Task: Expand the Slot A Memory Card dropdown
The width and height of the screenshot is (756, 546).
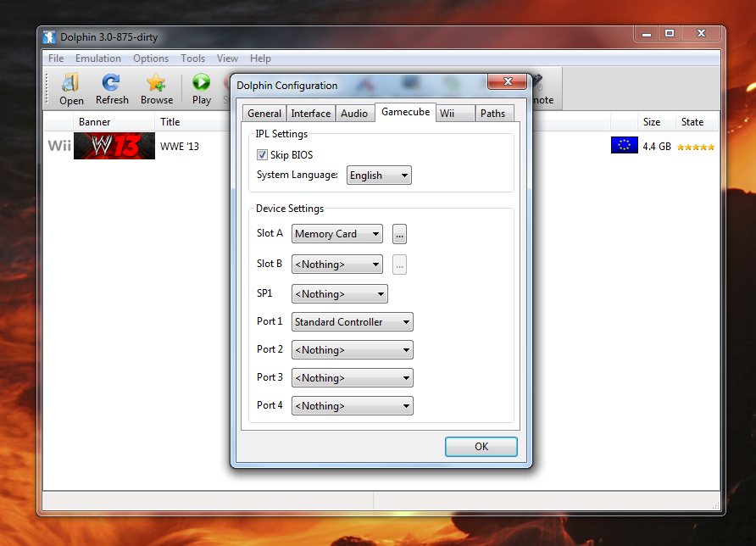Action: tap(336, 233)
